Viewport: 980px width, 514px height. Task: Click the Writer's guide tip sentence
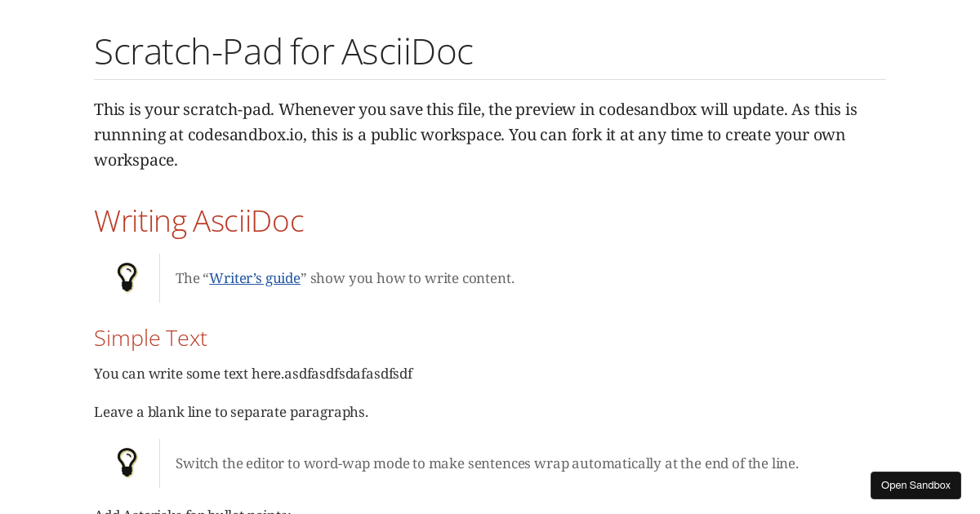[x=345, y=277]
